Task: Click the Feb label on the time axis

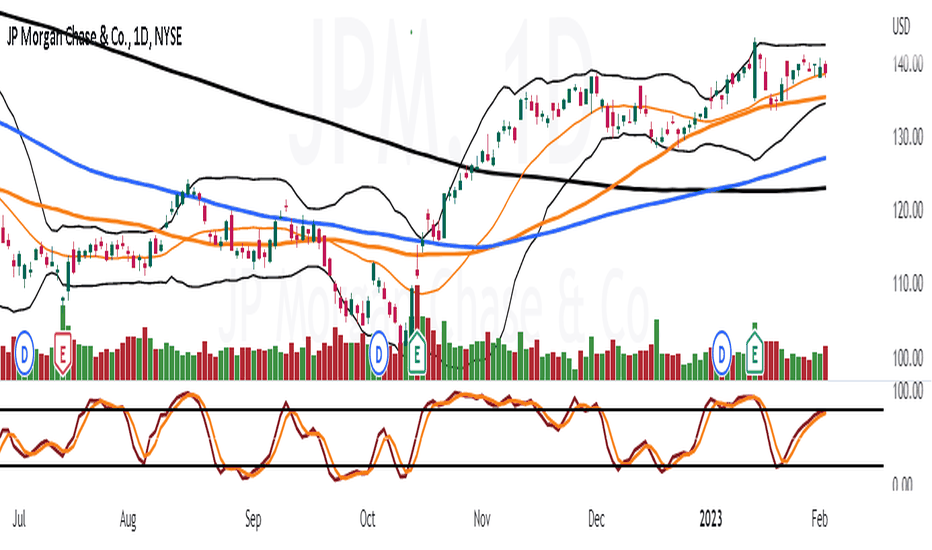Action: point(819,519)
